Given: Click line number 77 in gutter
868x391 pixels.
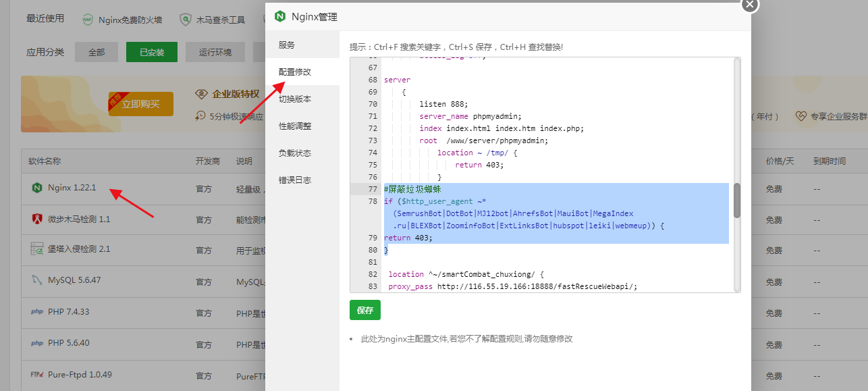Looking at the screenshot, I should (373, 189).
